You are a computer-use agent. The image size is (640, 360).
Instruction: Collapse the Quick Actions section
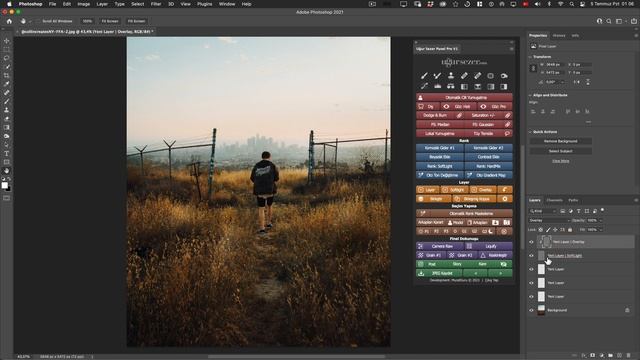pos(530,132)
